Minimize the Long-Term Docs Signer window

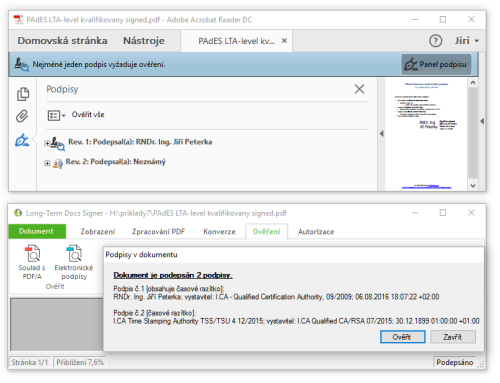415,213
